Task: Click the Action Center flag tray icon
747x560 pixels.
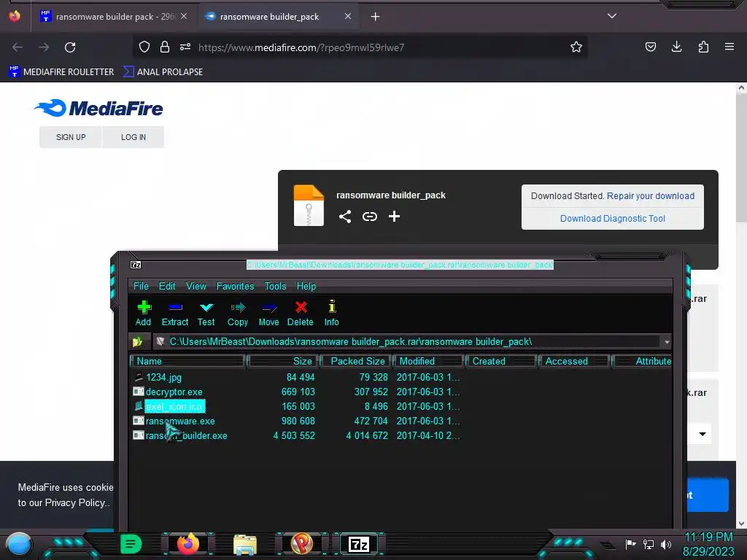Action: (x=631, y=544)
